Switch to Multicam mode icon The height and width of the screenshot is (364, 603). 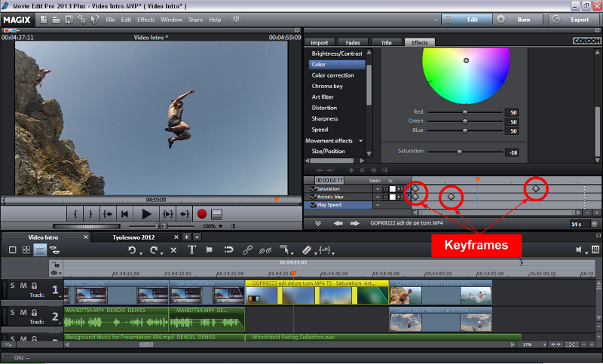point(54,250)
